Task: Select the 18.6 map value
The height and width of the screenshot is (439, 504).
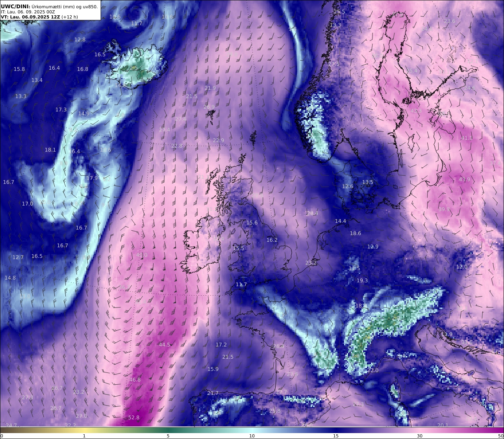Action: click(x=356, y=233)
